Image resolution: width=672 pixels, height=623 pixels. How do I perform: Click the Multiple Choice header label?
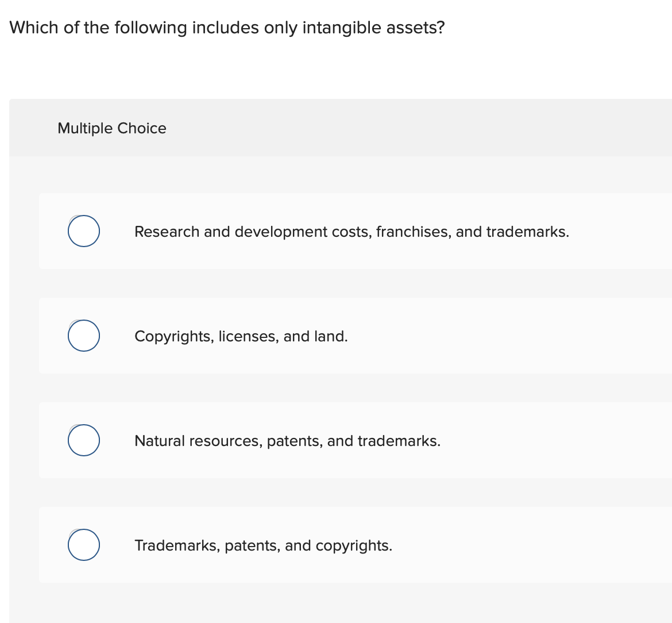click(111, 128)
